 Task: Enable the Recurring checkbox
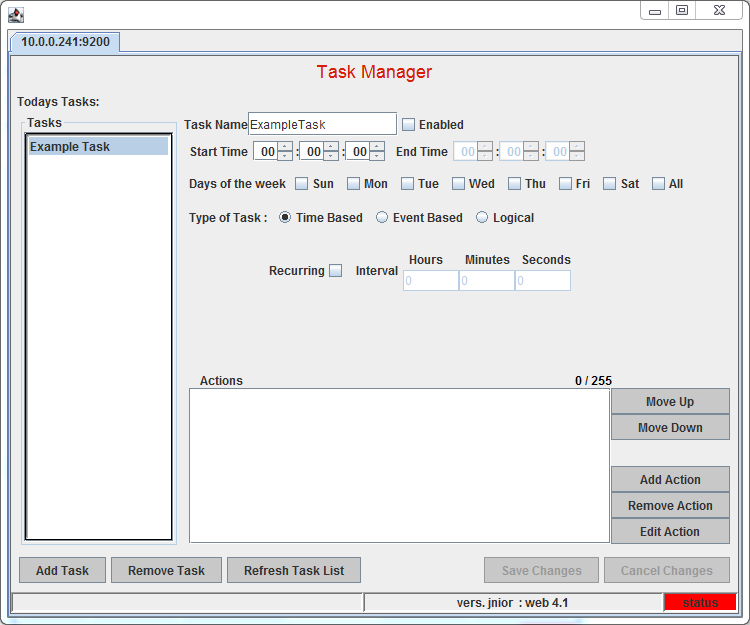(x=336, y=271)
